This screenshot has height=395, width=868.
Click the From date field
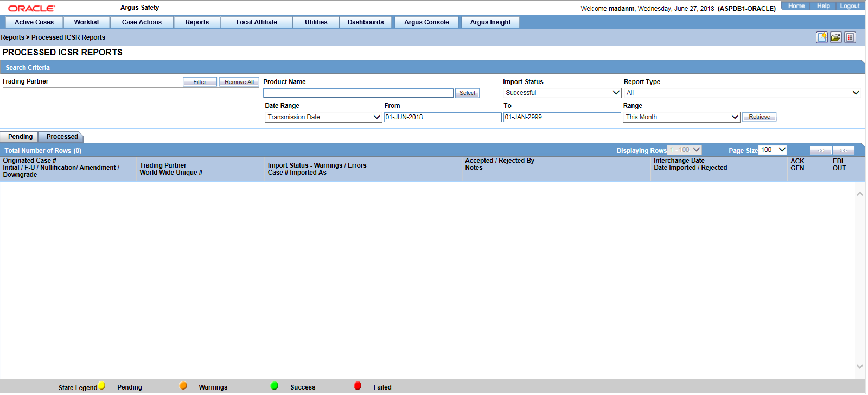(x=443, y=117)
